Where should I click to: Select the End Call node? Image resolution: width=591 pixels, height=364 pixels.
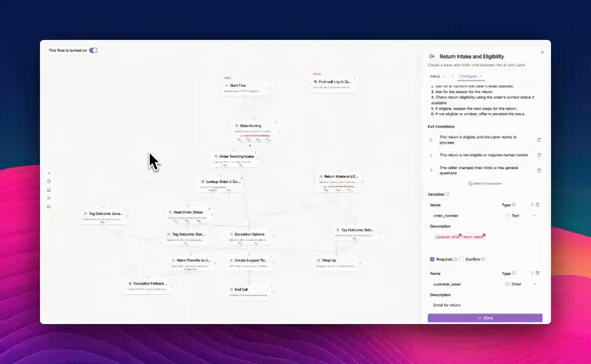coord(249,292)
